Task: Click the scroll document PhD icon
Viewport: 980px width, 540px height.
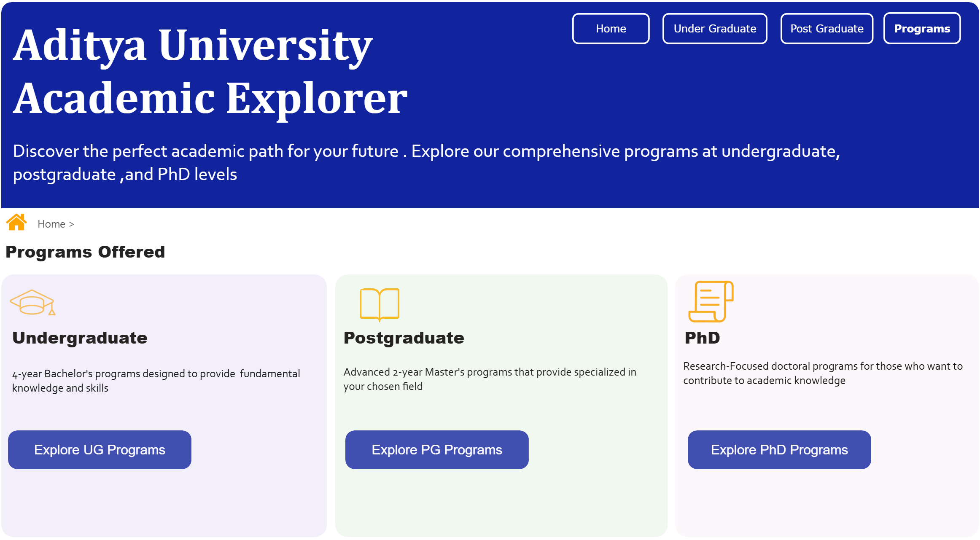Action: [x=711, y=301]
